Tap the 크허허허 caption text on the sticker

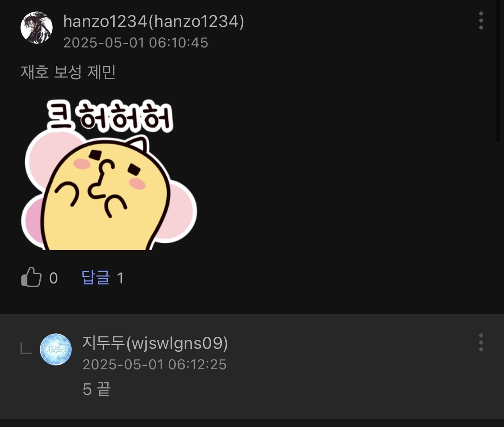click(x=109, y=116)
